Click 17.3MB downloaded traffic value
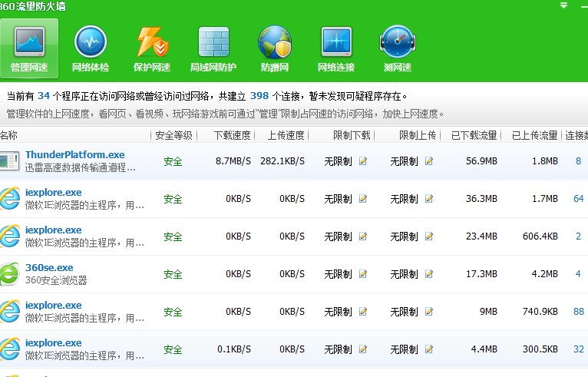Screen dimensions: 588x377 [481, 274]
